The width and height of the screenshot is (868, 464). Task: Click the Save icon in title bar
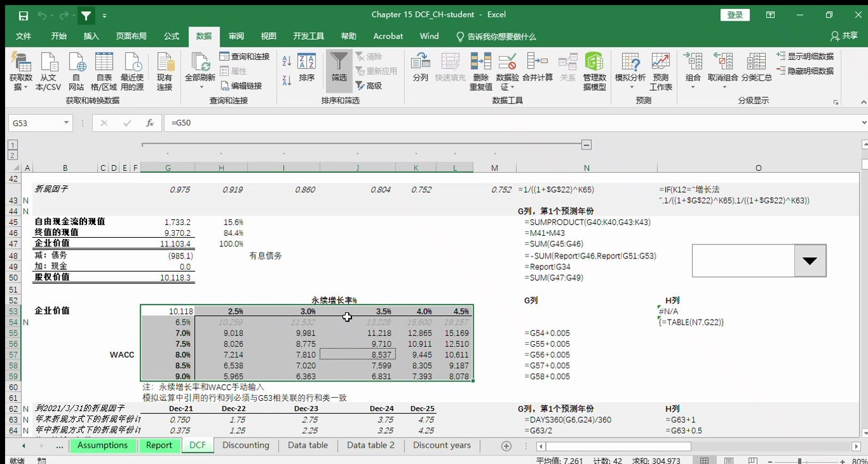pyautogui.click(x=23, y=15)
